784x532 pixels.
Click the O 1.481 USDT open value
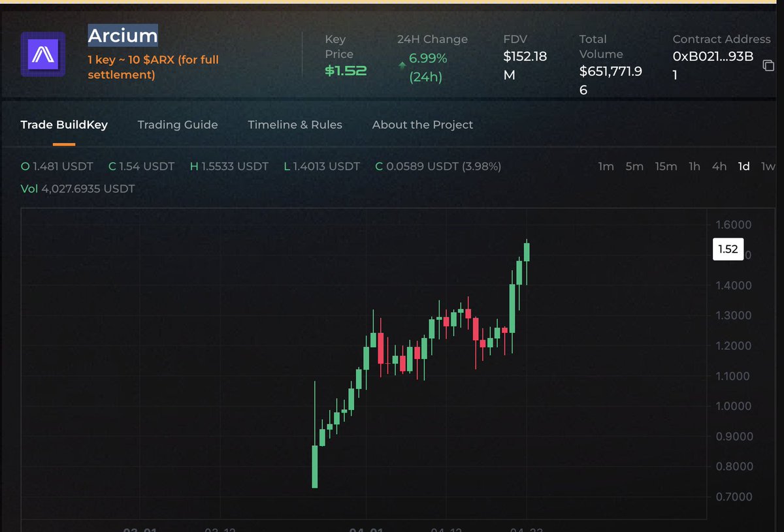pyautogui.click(x=57, y=166)
